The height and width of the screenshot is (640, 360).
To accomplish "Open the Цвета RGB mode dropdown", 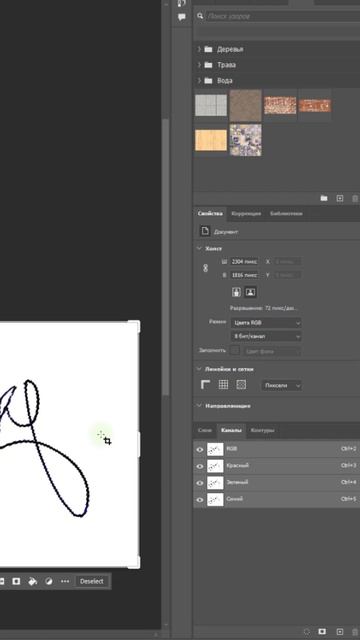I will (266, 323).
